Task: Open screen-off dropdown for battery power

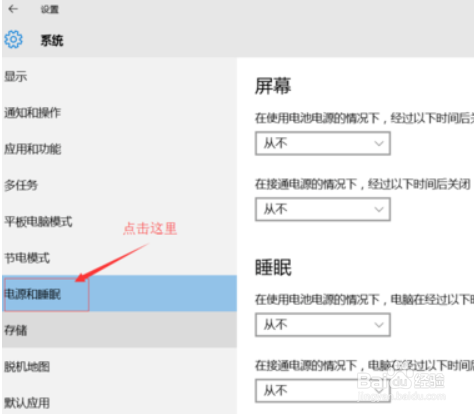Action: pyautogui.click(x=323, y=143)
